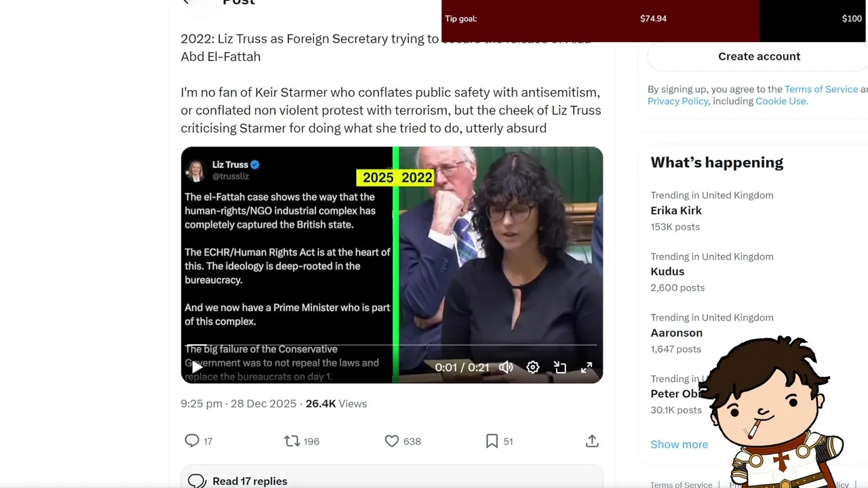The width and height of the screenshot is (868, 488).
Task: Open the Terms of Service link
Action: (x=821, y=89)
